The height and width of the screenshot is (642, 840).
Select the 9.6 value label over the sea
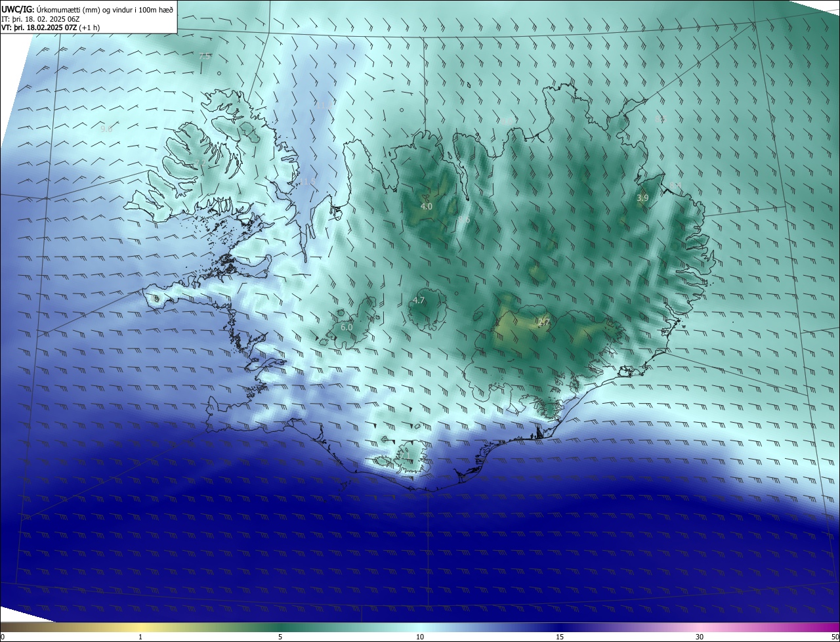pyautogui.click(x=106, y=129)
